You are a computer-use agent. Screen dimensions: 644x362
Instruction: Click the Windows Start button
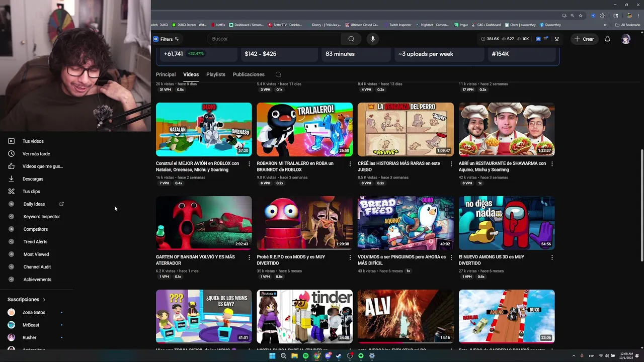coord(272,356)
